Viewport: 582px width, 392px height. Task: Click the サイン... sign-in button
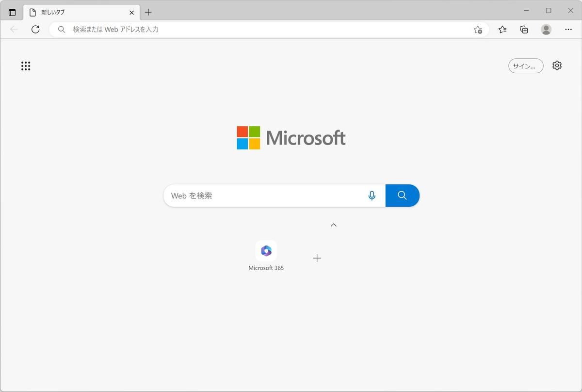pyautogui.click(x=526, y=66)
